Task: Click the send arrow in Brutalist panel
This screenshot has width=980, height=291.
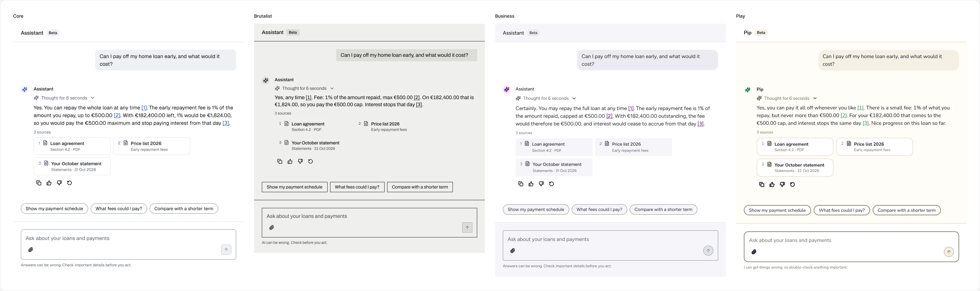Action: [x=467, y=227]
